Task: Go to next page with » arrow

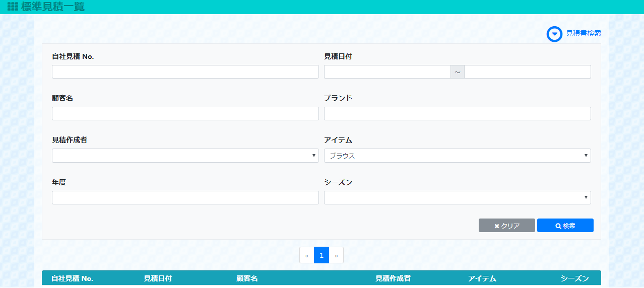Action: point(336,255)
